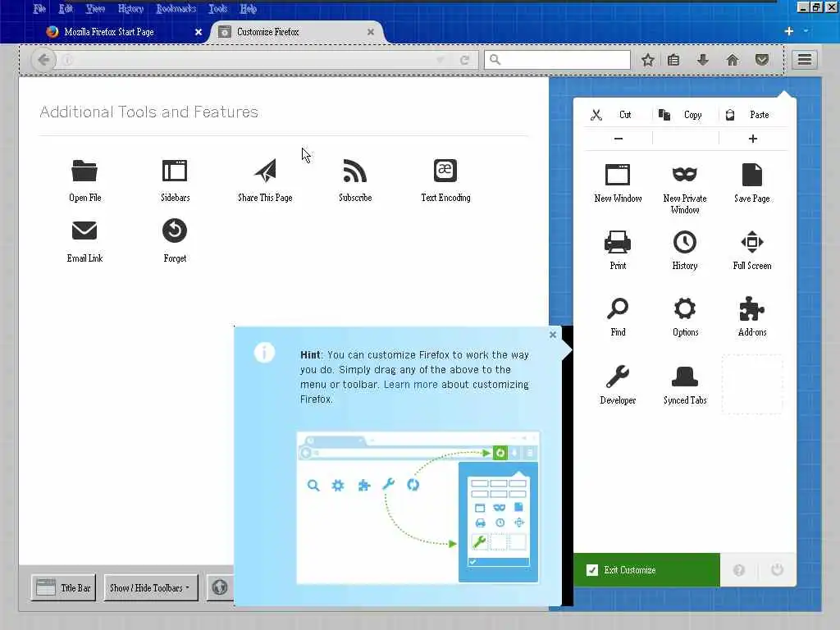
Task: Click the Share This Page paper plane icon
Action: (265, 171)
